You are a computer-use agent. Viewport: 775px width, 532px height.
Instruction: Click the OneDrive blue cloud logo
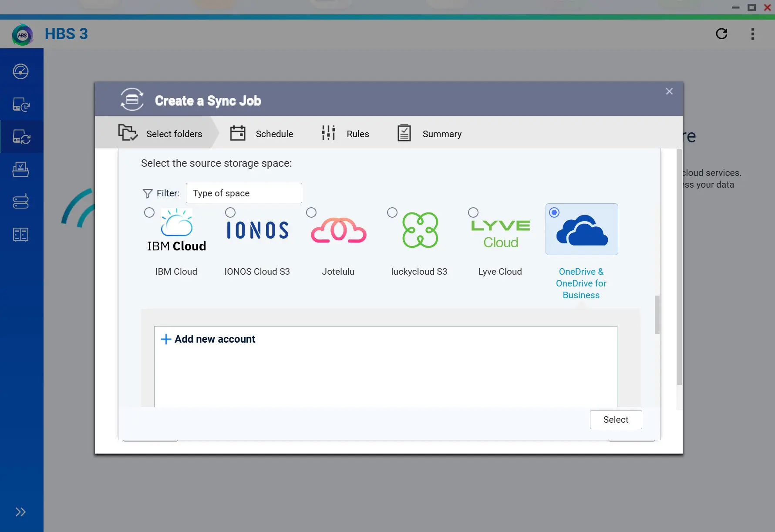tap(582, 230)
